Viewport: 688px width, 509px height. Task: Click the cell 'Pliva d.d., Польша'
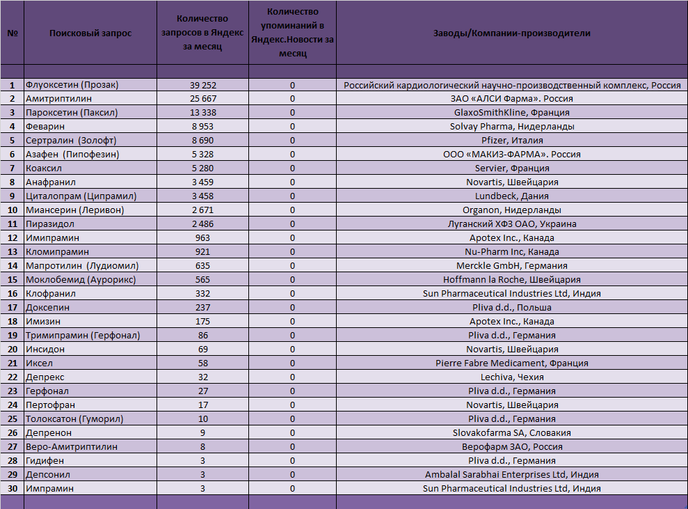click(x=512, y=308)
